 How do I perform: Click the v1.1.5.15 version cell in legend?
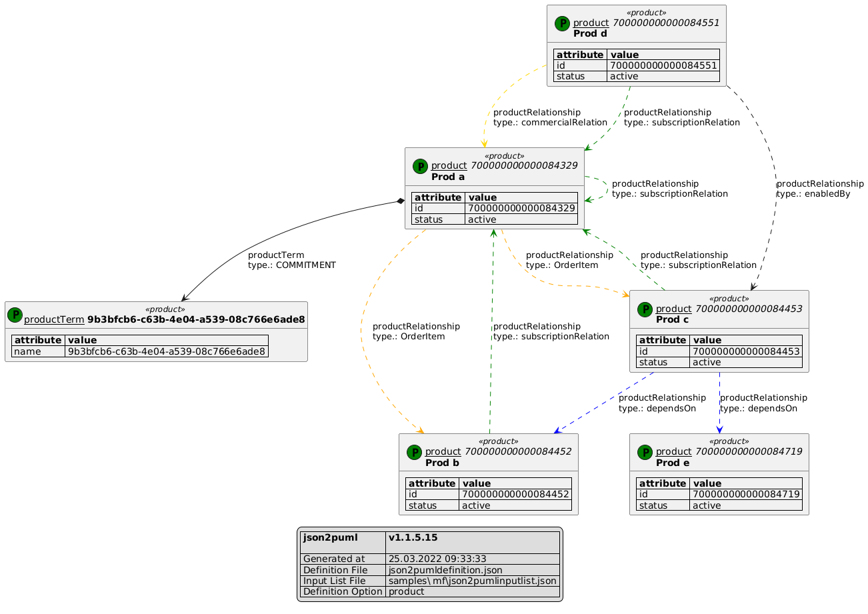(x=413, y=537)
